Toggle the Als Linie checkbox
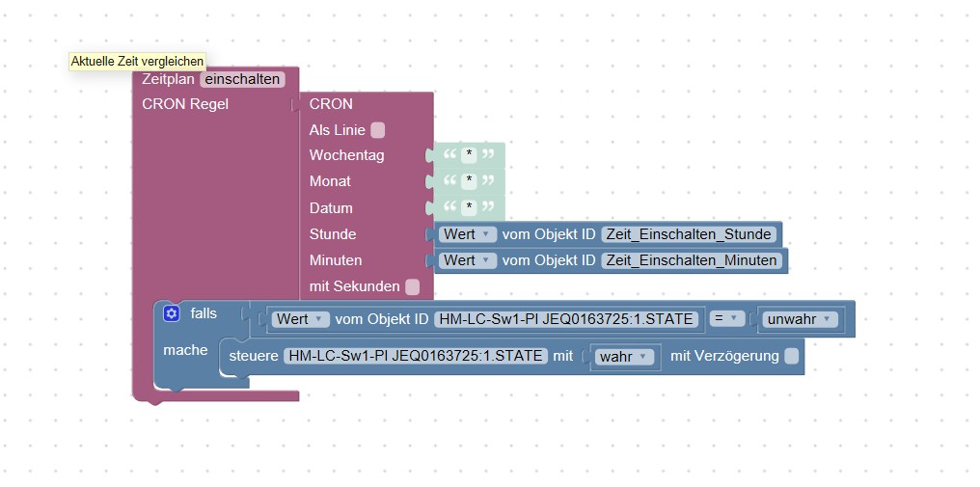The height and width of the screenshot is (487, 980). [x=377, y=130]
